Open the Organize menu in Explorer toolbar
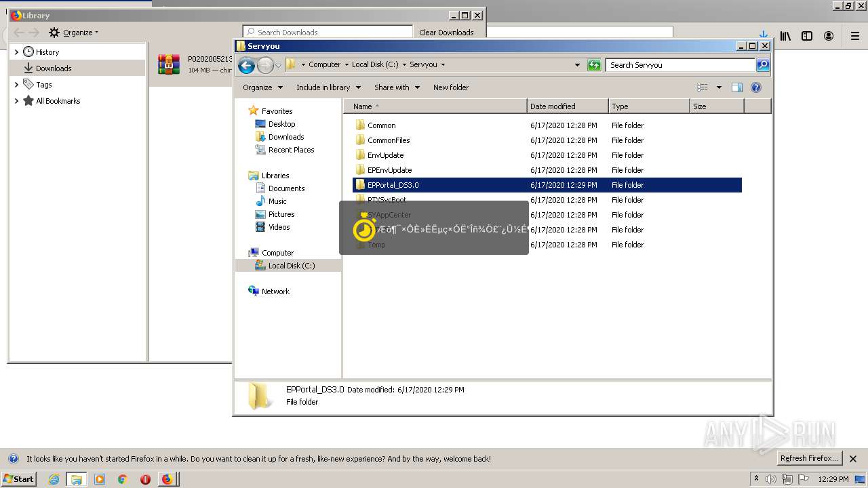868x488 pixels. coord(262,87)
